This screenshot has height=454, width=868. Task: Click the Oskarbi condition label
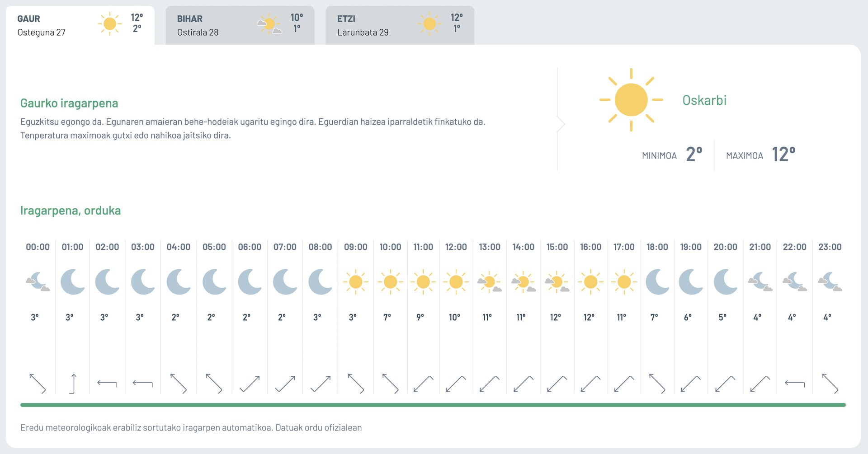point(704,100)
